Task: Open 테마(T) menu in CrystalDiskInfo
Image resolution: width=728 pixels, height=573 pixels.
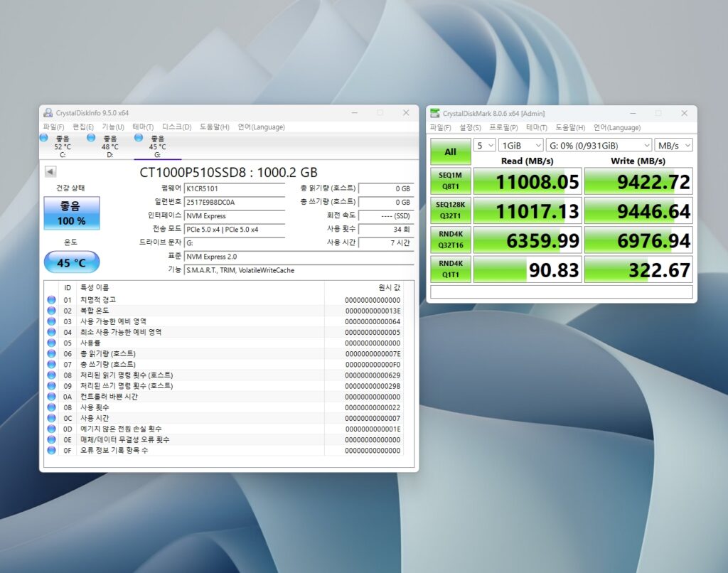Action: click(x=143, y=127)
